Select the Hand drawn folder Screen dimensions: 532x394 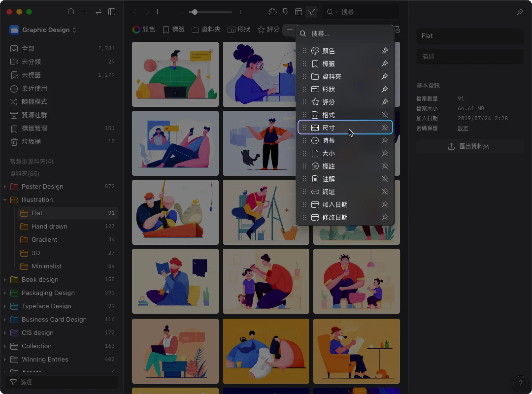(x=68, y=226)
